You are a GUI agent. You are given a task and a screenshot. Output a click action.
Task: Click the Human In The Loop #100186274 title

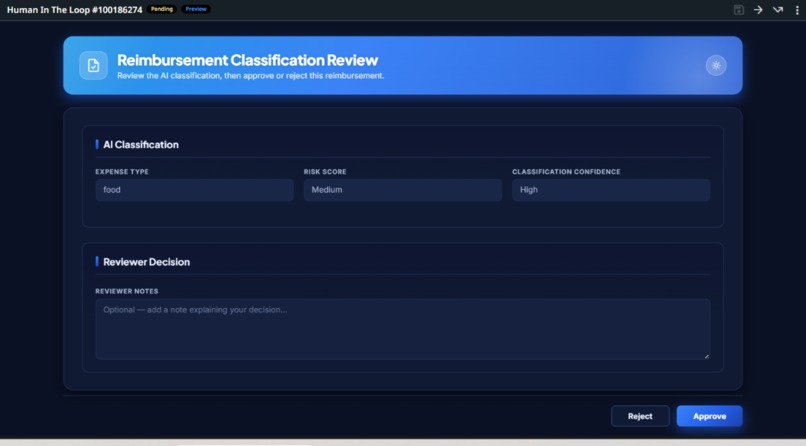pos(75,10)
